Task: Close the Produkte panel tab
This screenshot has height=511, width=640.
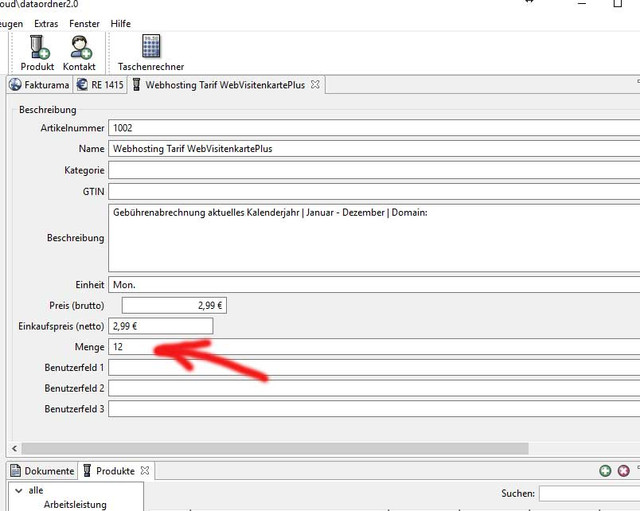Action: click(x=144, y=471)
